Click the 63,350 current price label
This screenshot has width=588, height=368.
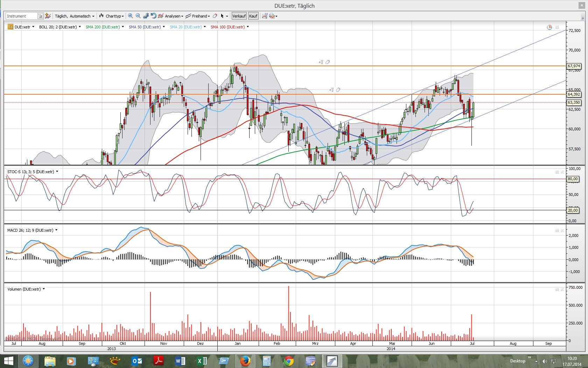(x=574, y=102)
